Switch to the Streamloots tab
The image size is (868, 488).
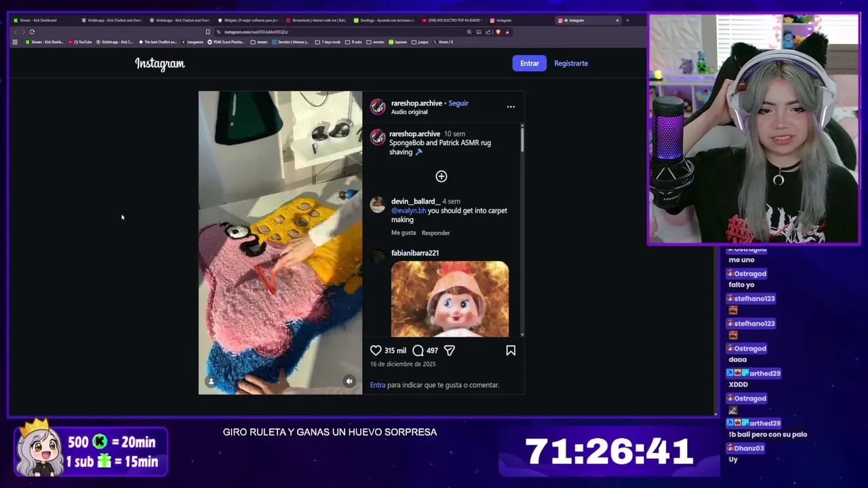[315, 20]
